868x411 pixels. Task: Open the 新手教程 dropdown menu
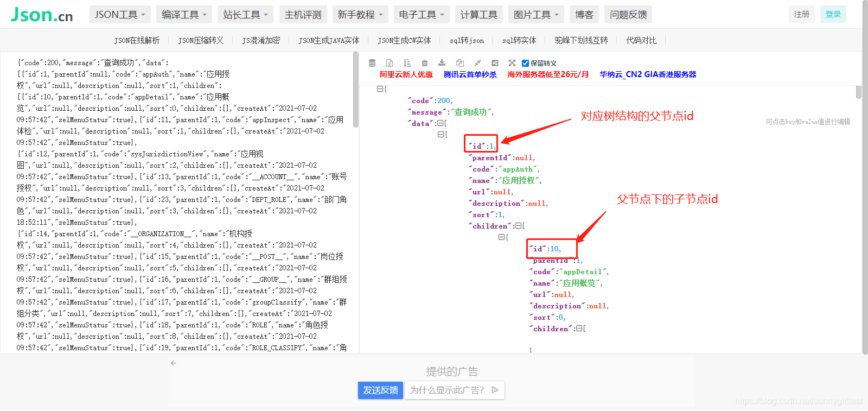pyautogui.click(x=360, y=15)
